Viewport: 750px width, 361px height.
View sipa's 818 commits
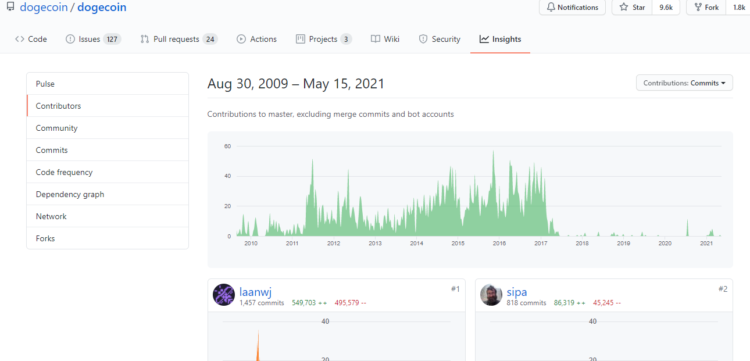point(526,303)
